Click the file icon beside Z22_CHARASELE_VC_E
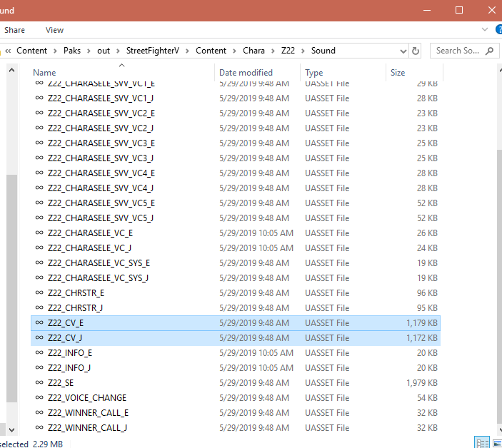 coord(39,233)
